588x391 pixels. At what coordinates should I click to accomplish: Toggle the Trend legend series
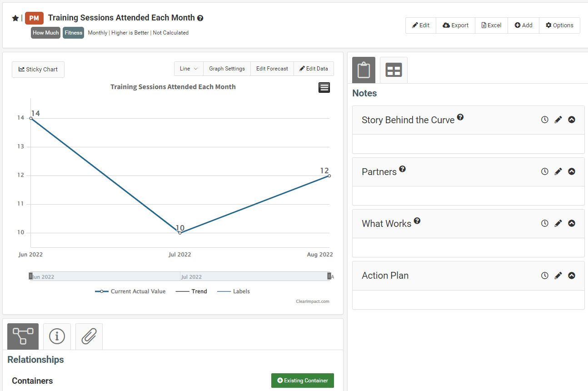(x=191, y=291)
